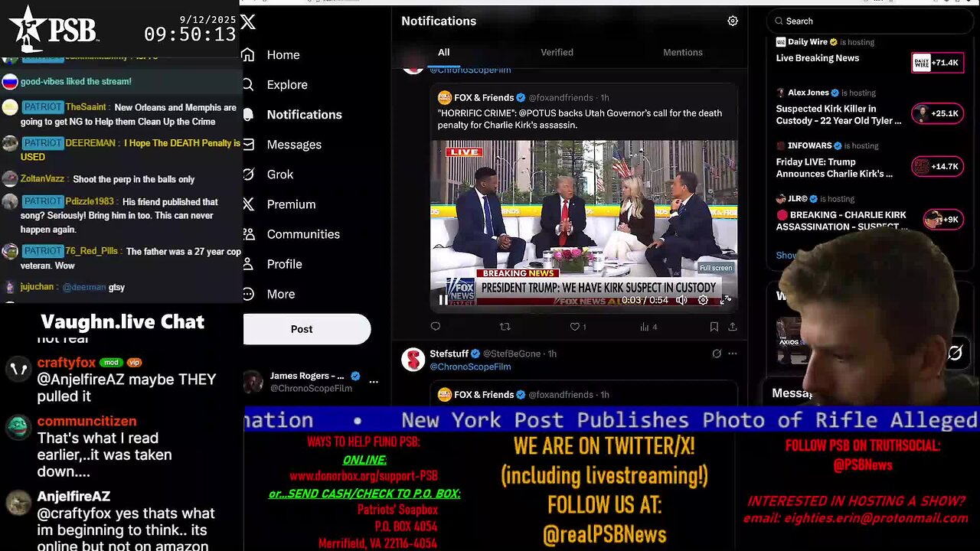Join Daily Wire +71.4K listeners badge
Image resolution: width=980 pixels, height=551 pixels.
[x=936, y=63]
